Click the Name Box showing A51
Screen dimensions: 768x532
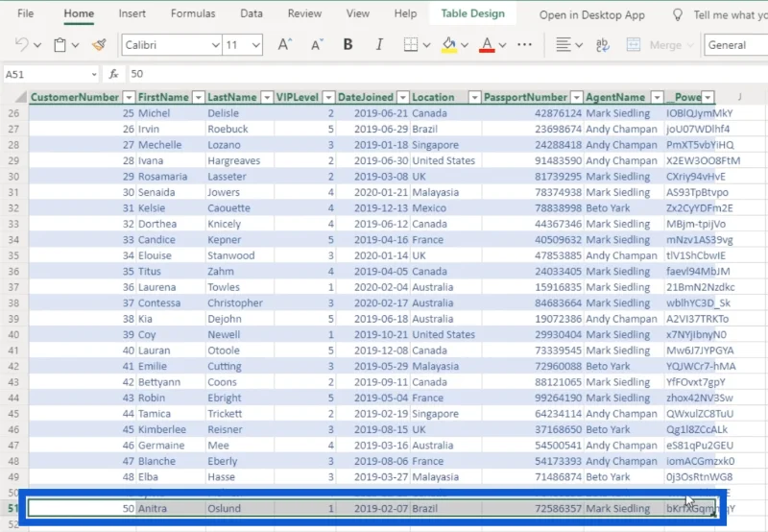[51, 75]
